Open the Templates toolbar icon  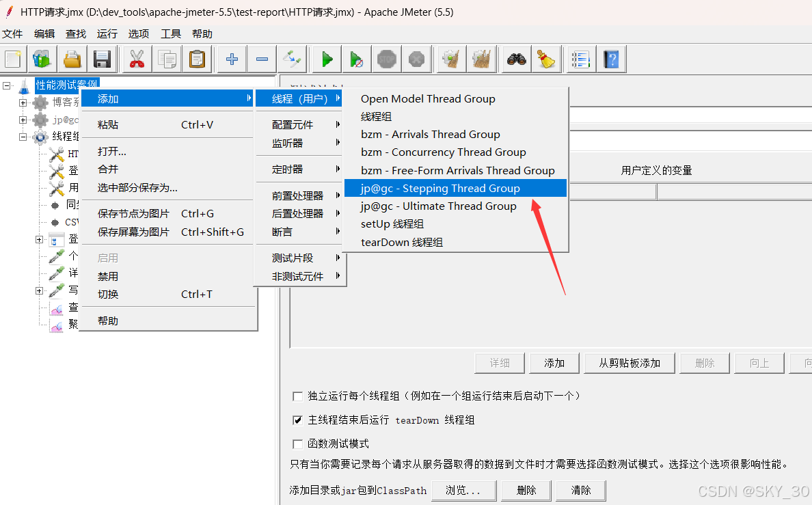coord(42,59)
